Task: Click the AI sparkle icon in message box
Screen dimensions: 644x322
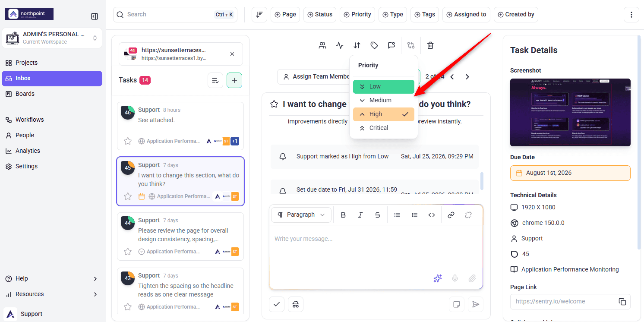Action: (438, 278)
